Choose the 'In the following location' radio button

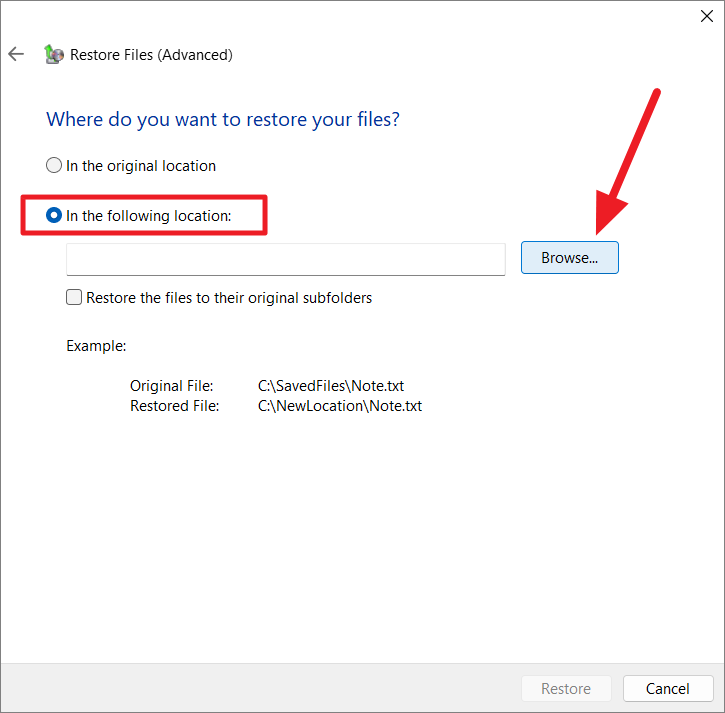pyautogui.click(x=54, y=215)
